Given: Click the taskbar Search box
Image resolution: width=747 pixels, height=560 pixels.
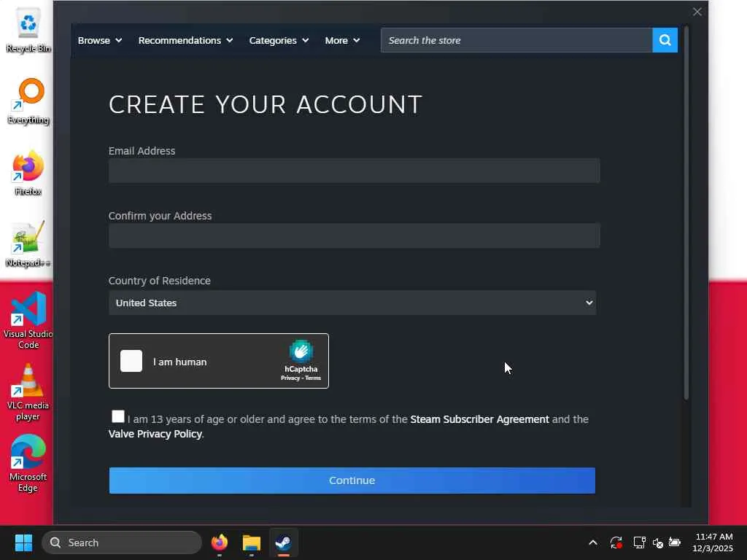Looking at the screenshot, I should 122,542.
